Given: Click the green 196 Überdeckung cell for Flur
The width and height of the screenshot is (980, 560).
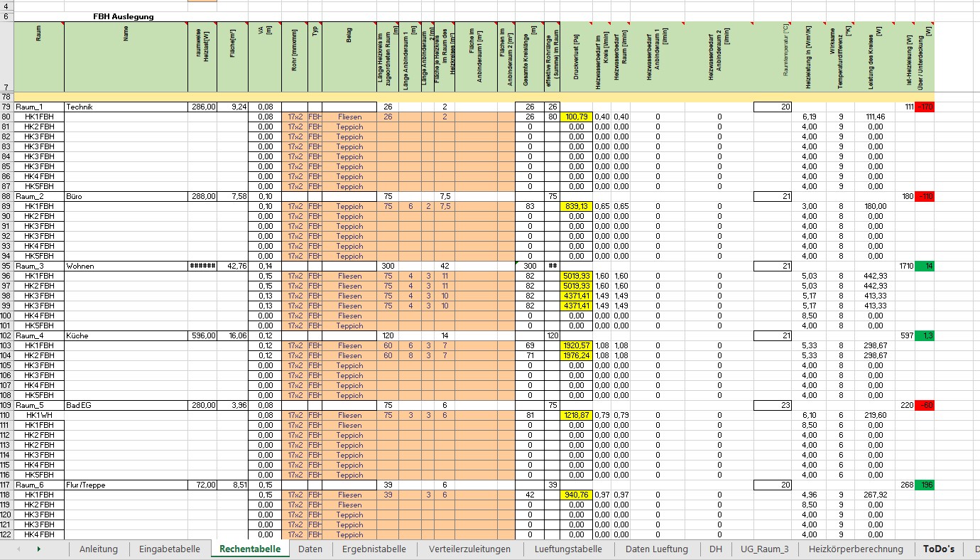Looking at the screenshot, I should point(925,485).
